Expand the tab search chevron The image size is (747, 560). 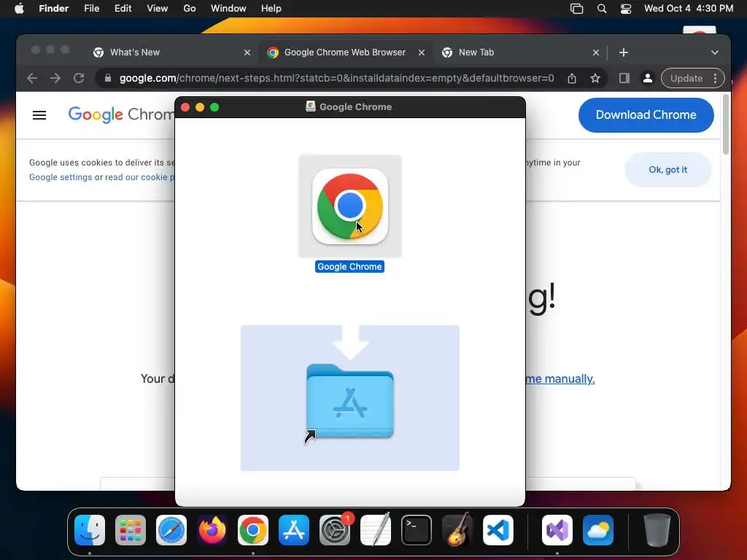point(715,52)
